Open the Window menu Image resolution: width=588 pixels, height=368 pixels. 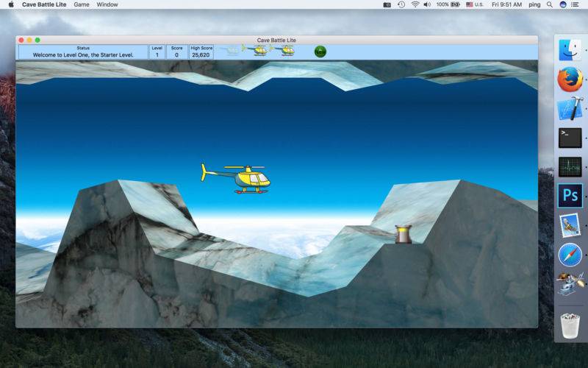(x=107, y=4)
